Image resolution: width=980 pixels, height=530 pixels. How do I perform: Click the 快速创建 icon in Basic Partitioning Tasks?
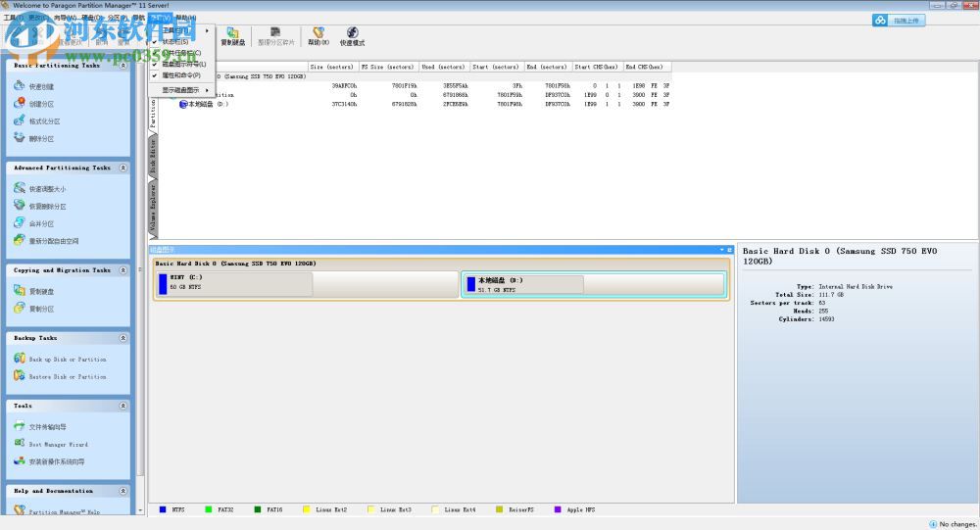(20, 85)
